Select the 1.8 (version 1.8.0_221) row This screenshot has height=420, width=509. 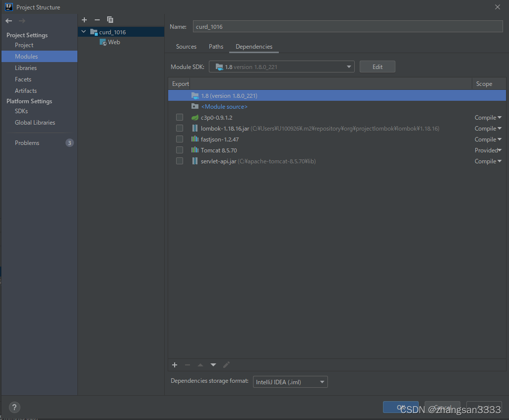(337, 95)
